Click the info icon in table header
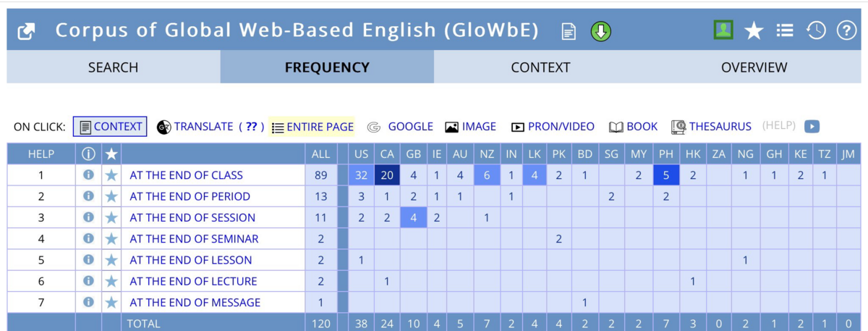 pyautogui.click(x=88, y=154)
